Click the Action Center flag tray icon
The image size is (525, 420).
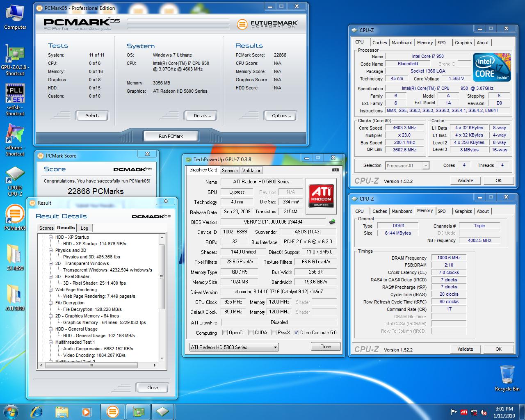pyautogui.click(x=454, y=412)
